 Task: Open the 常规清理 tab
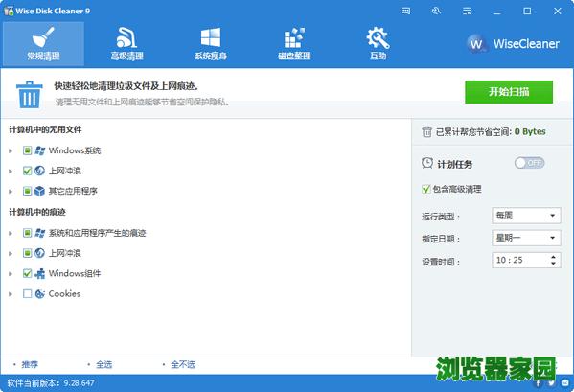(43, 44)
